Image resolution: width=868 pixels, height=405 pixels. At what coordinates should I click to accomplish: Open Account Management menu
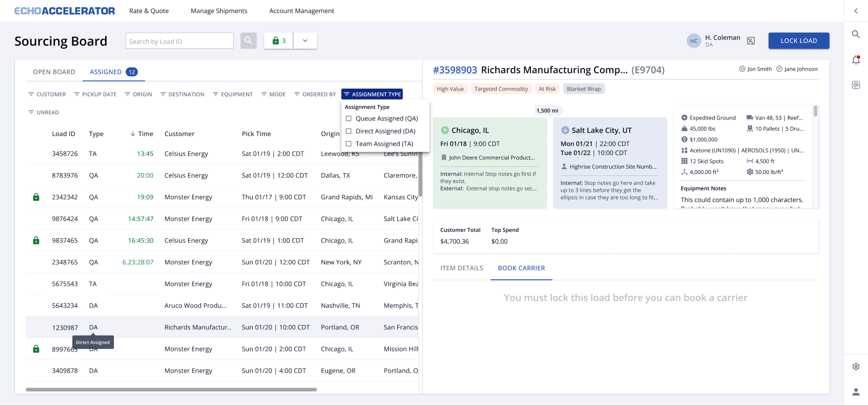click(x=301, y=11)
